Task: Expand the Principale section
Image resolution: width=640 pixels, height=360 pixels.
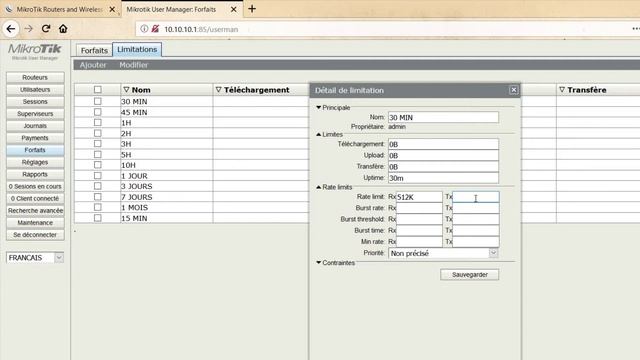Action: coord(319,107)
